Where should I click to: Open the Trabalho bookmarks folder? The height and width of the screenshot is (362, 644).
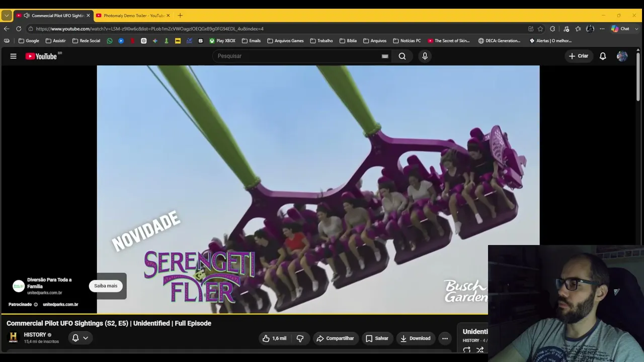[x=321, y=41]
